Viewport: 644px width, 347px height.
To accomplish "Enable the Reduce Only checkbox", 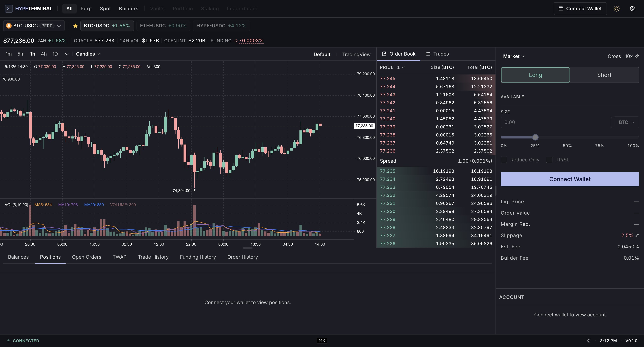I will pyautogui.click(x=504, y=160).
